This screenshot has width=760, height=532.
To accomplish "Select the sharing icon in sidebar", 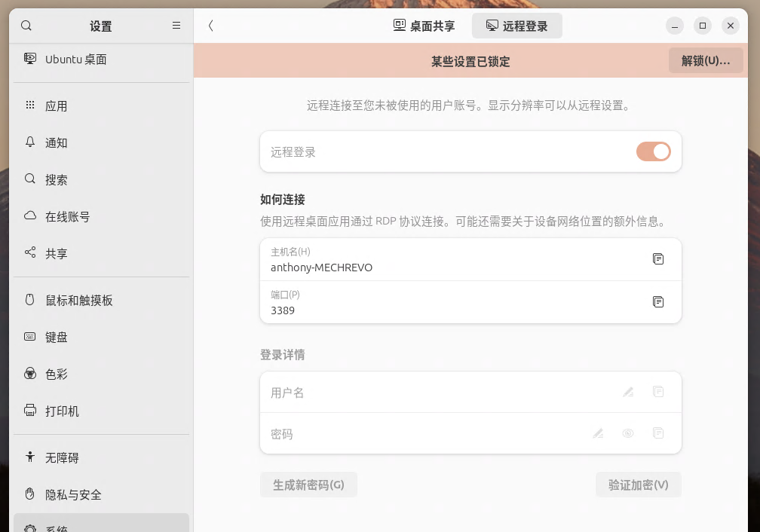I will tap(29, 254).
